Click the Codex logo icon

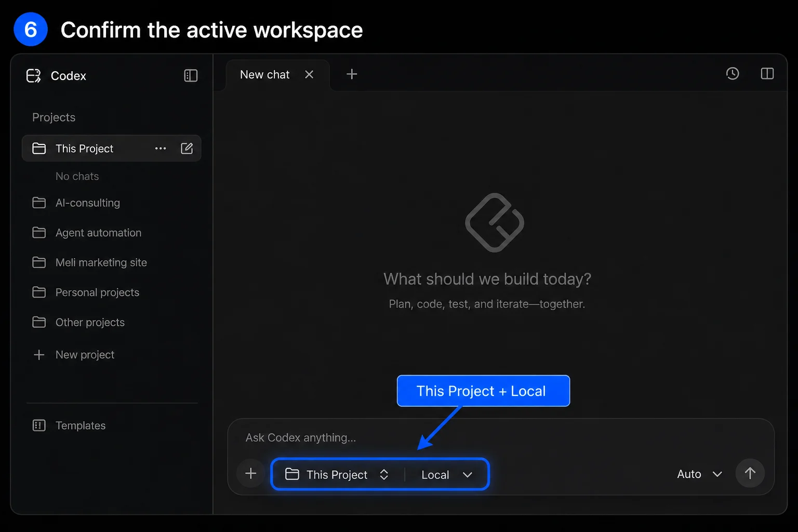click(x=34, y=76)
